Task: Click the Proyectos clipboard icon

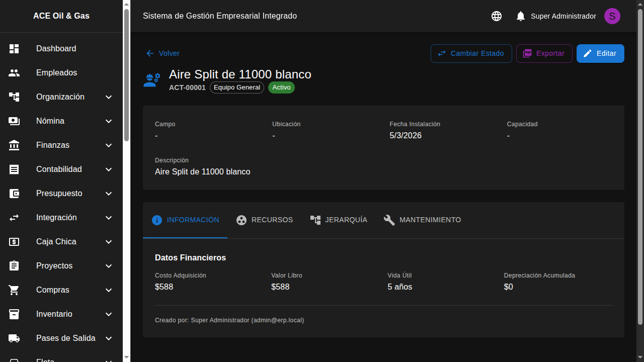Action: pos(14,266)
